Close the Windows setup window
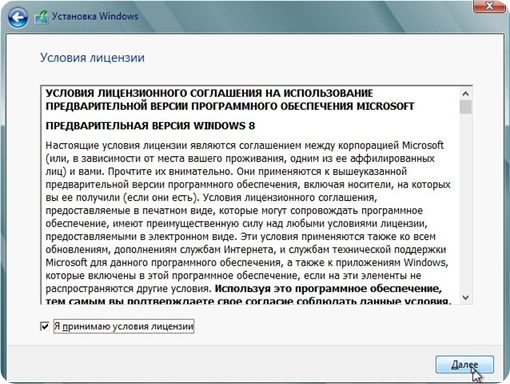Image resolution: width=510 pixels, height=384 pixels. [x=489, y=6]
